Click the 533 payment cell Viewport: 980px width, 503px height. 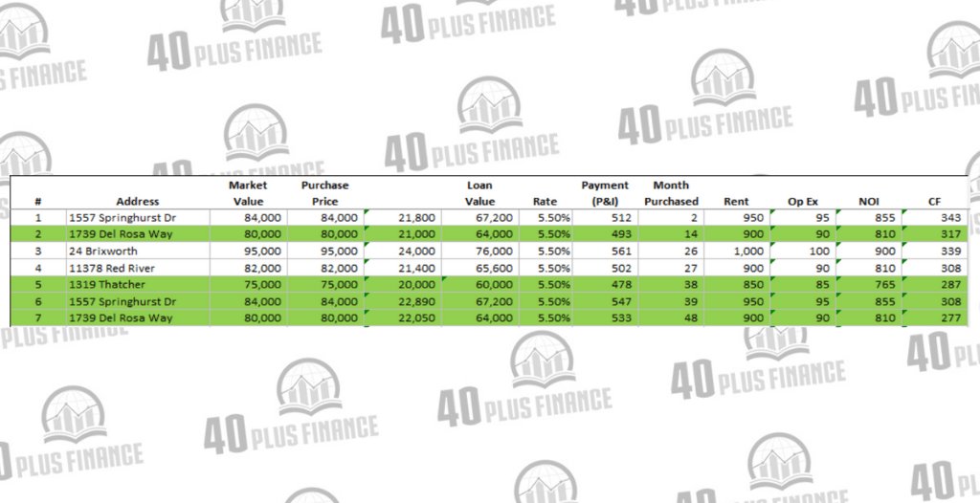click(605, 317)
